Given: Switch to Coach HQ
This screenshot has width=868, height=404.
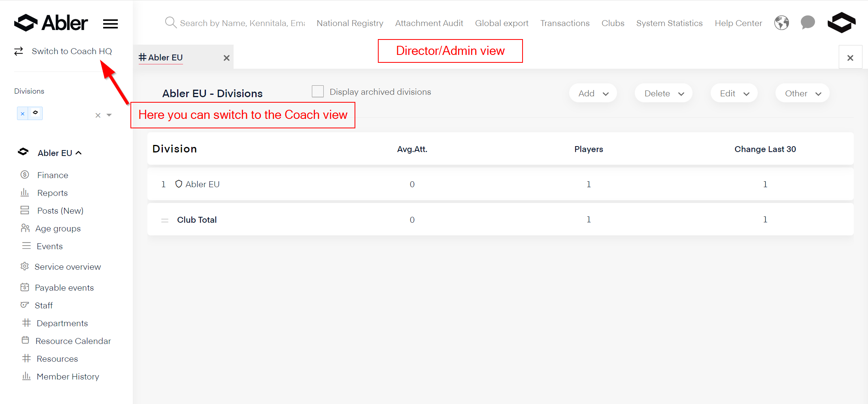Looking at the screenshot, I should [x=72, y=51].
